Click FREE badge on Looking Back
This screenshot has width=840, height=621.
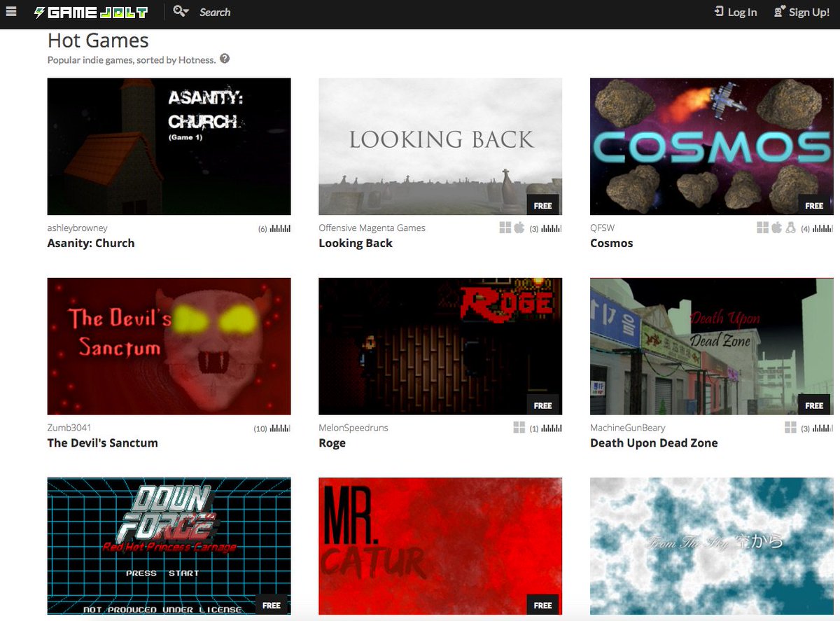pos(542,206)
